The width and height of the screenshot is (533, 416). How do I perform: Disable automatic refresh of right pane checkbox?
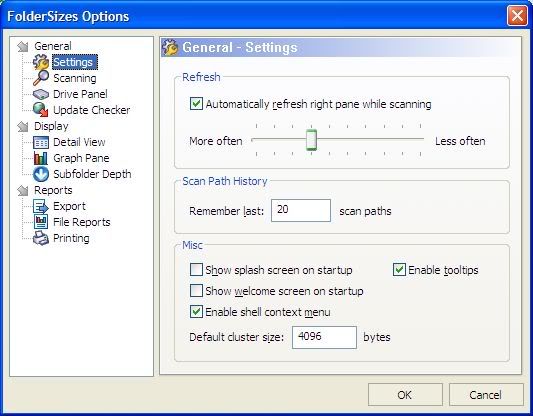pos(196,104)
